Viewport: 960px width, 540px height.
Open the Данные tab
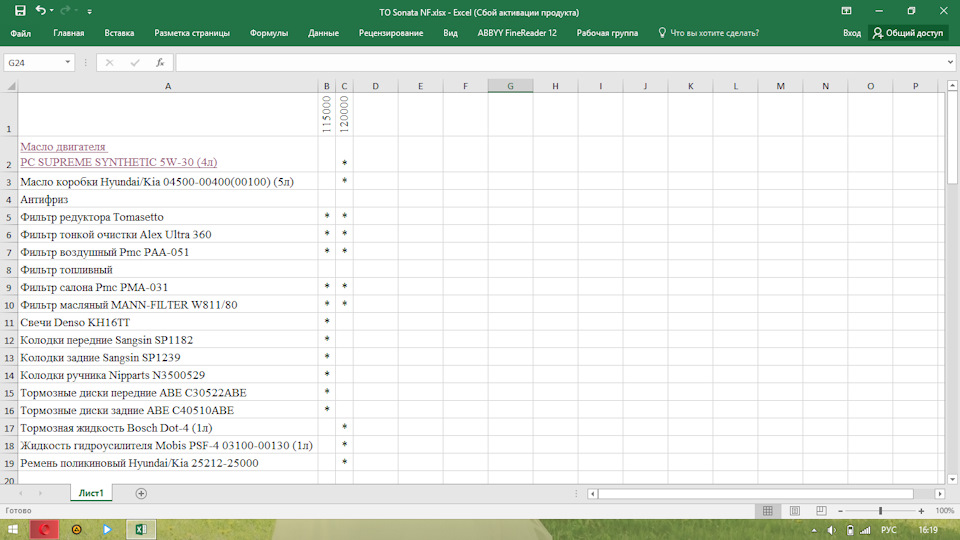323,33
